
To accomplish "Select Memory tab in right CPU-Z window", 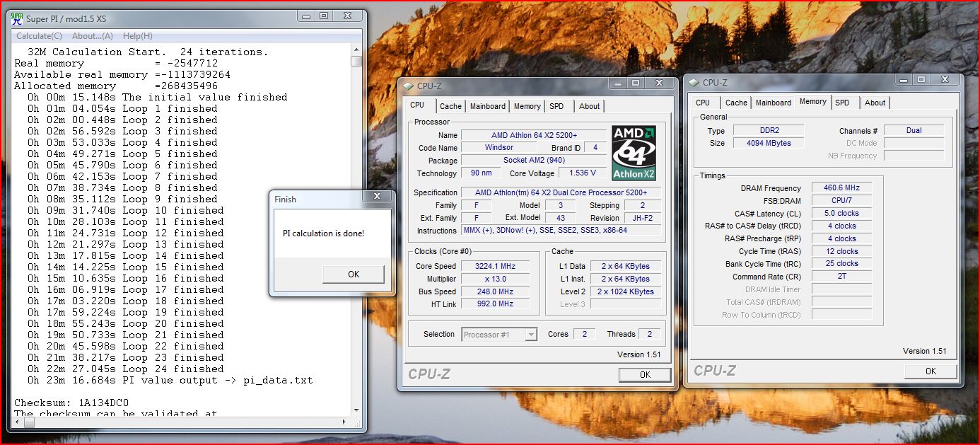I will [x=813, y=101].
